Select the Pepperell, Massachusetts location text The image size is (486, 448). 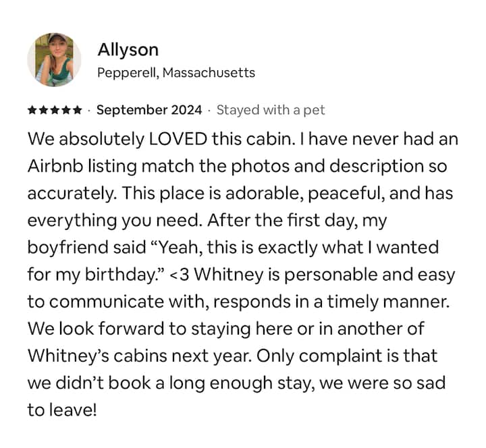176,72
